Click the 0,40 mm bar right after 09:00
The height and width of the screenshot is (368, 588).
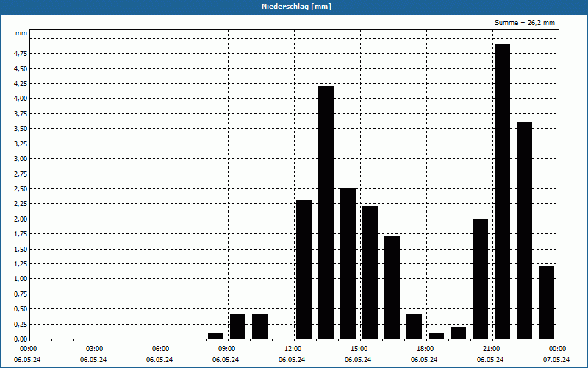pos(237,327)
